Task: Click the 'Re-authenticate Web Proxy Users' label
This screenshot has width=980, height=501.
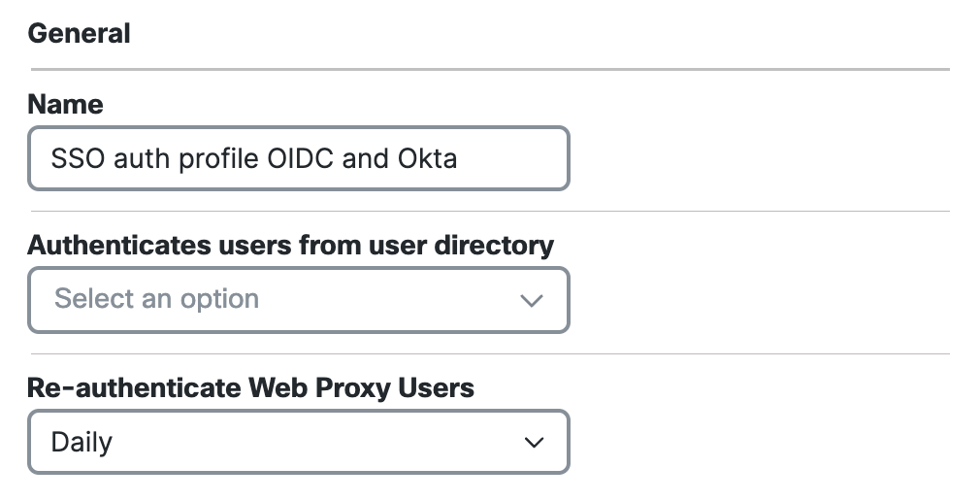Action: pos(250,387)
